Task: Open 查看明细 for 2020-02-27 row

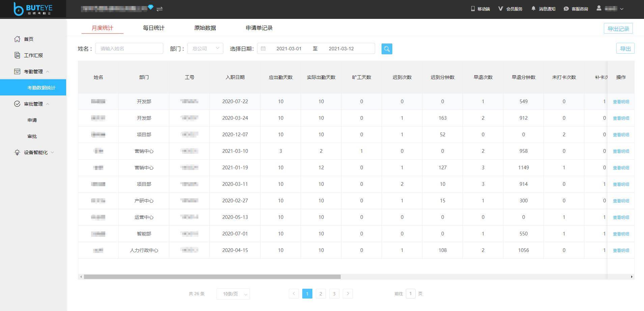Action: point(621,201)
